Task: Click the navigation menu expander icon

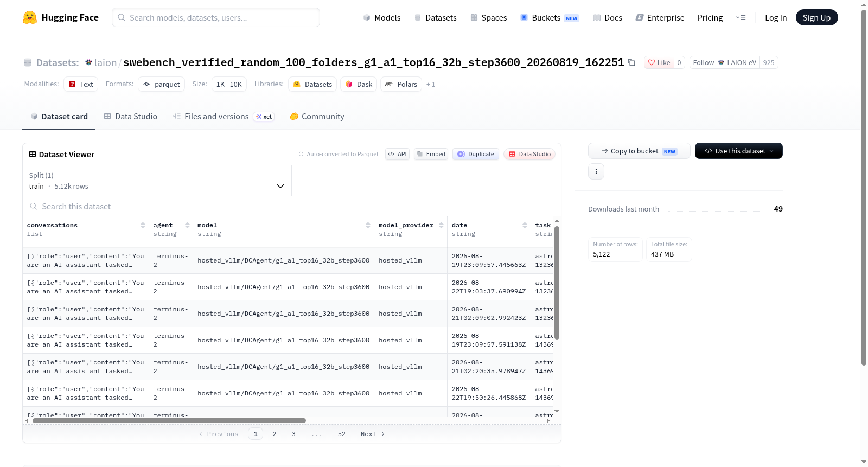Action: (741, 17)
